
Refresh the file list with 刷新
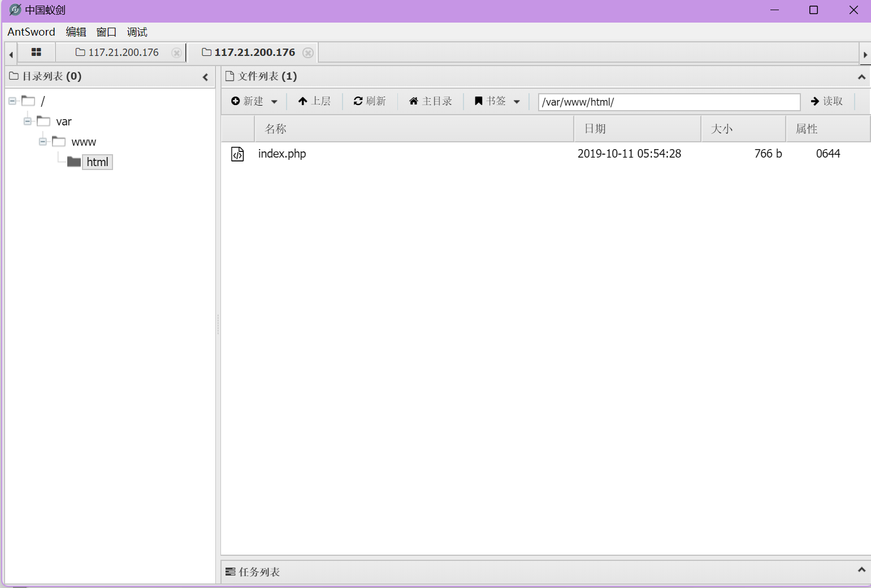370,101
